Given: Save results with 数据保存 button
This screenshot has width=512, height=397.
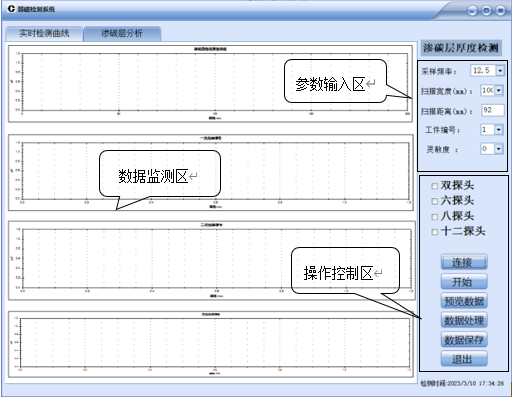Looking at the screenshot, I should (x=464, y=340).
